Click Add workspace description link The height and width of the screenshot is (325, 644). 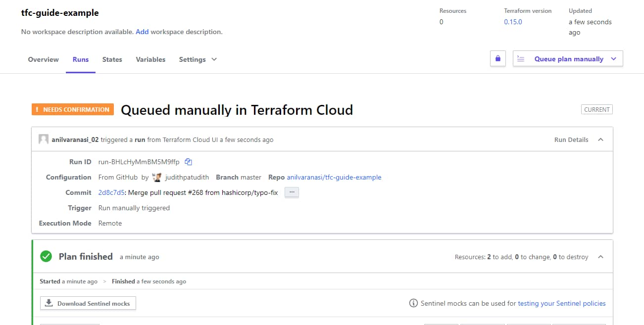[142, 31]
